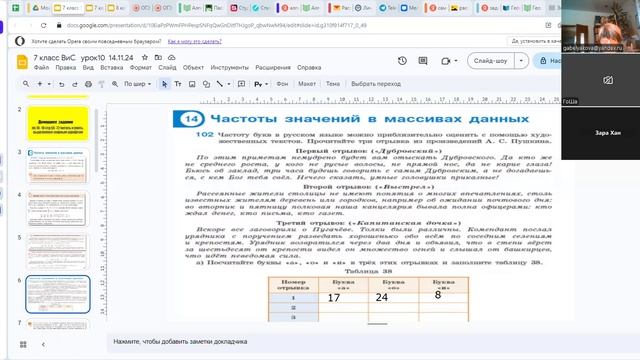This screenshot has height=360, width=640.
Task: Insert a text box
Action: [x=178, y=84]
